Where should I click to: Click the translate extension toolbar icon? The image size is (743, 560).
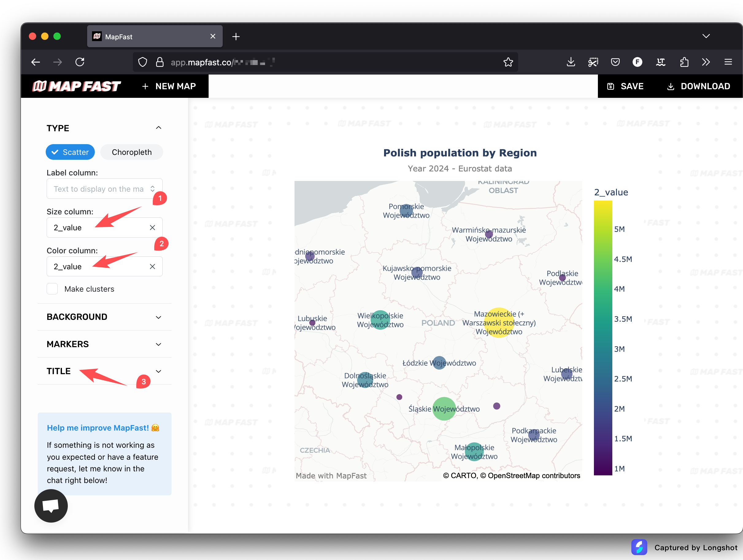(660, 62)
